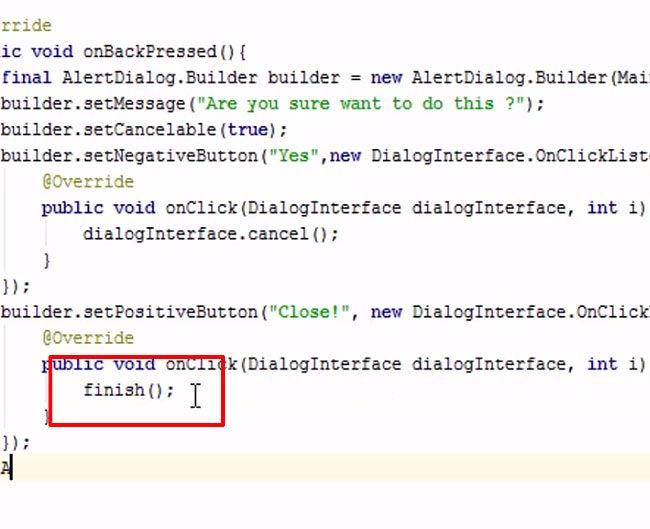Click the final keyword before AlertDialog.Builder
The image size is (650, 529).
coord(26,78)
